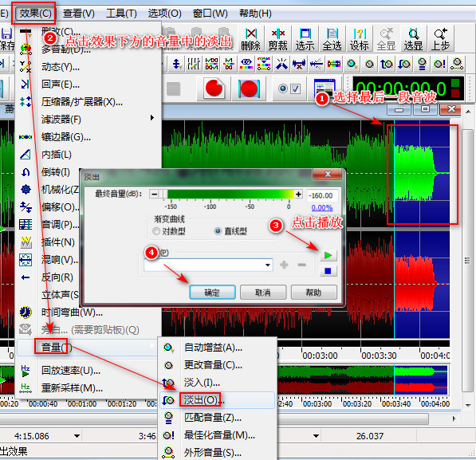Select 自动增益(A)... in volume submenu
Viewport: 476px width, 460px height.
(x=218, y=348)
